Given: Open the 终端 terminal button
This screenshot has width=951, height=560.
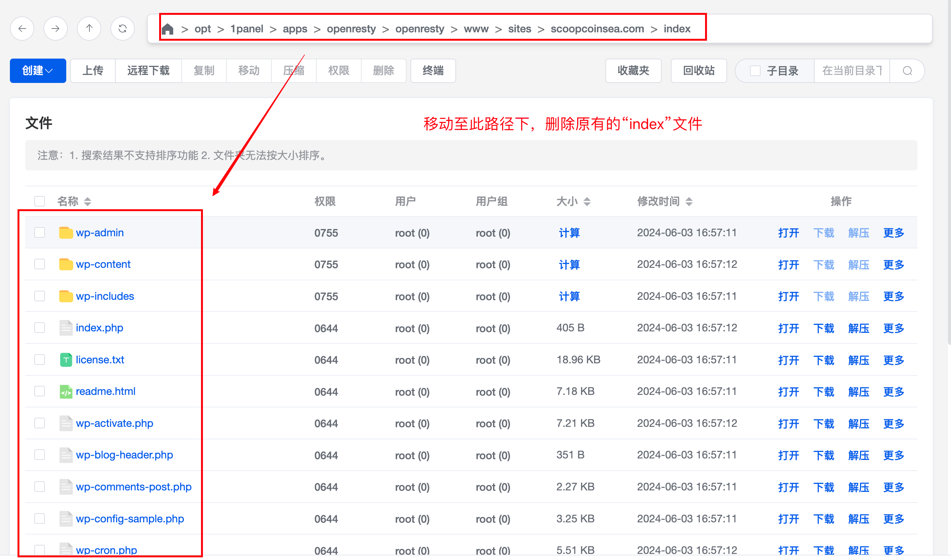Looking at the screenshot, I should 433,71.
